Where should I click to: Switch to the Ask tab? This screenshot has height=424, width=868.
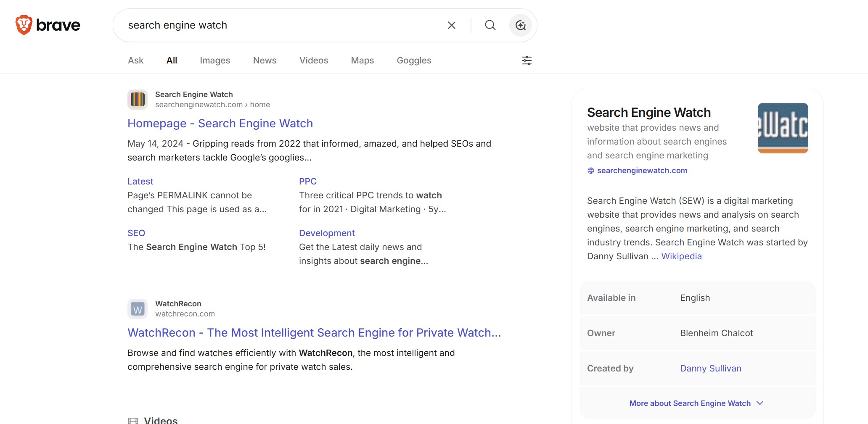coord(136,61)
